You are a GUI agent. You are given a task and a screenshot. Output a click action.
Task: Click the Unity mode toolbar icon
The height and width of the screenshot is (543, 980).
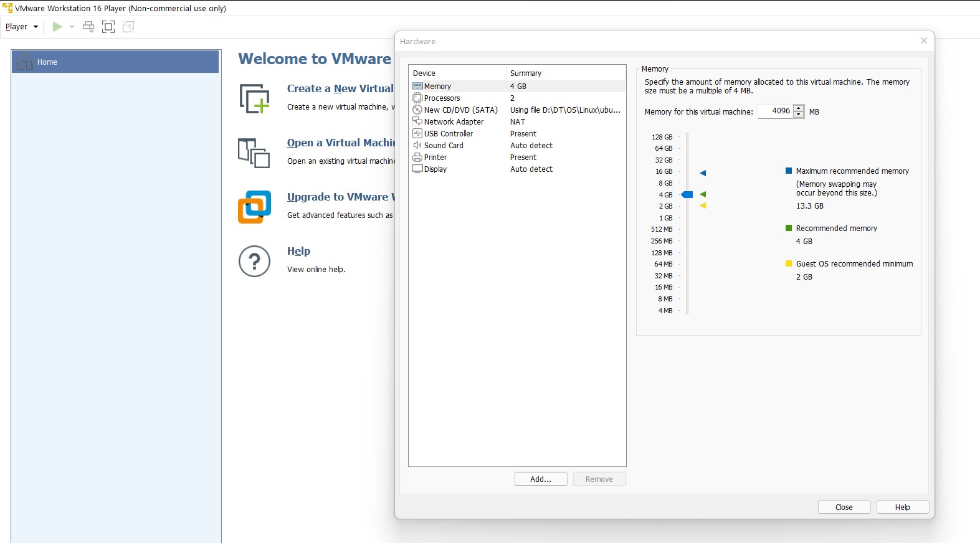tap(128, 27)
